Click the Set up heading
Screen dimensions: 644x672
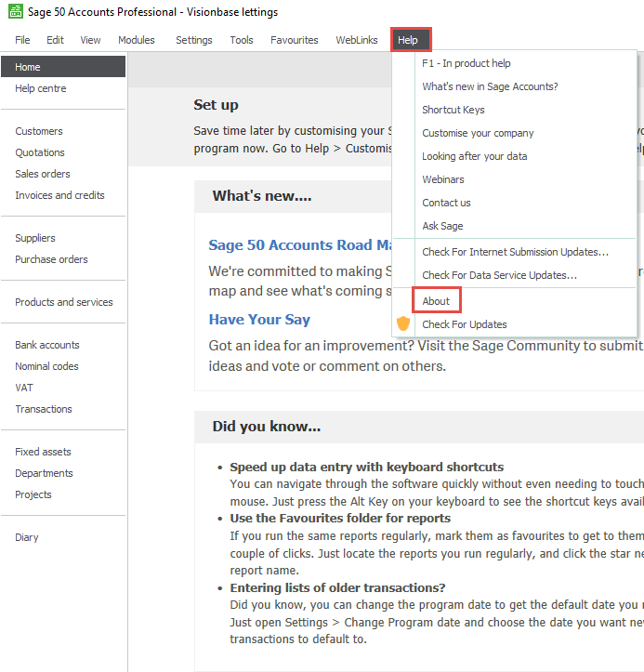click(216, 105)
